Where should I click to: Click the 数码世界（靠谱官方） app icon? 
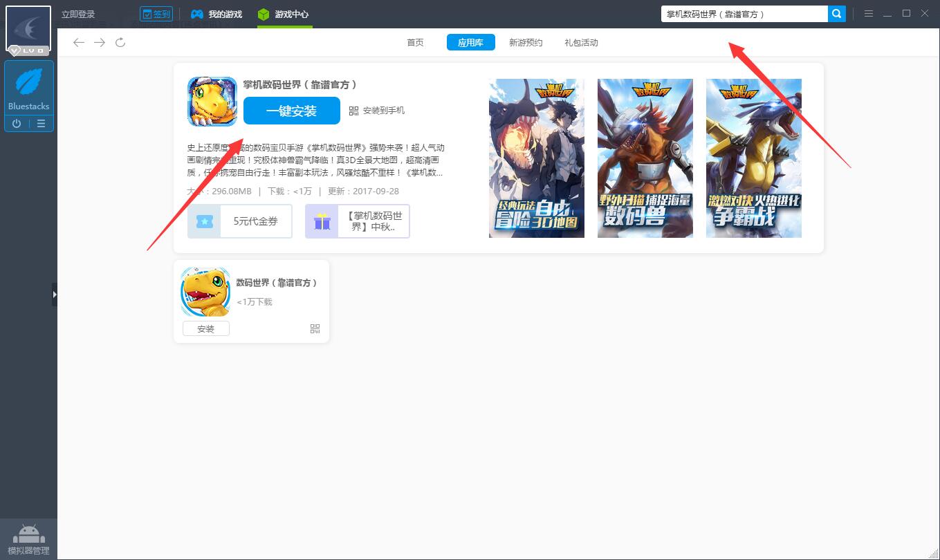click(205, 292)
